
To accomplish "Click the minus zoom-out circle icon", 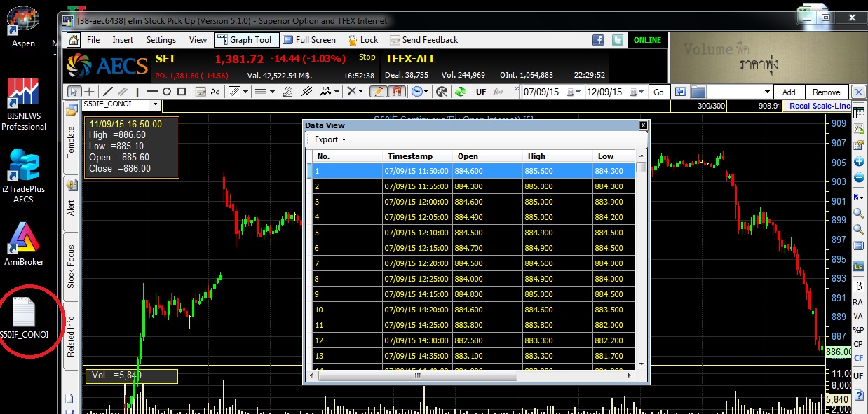I will pyautogui.click(x=859, y=178).
